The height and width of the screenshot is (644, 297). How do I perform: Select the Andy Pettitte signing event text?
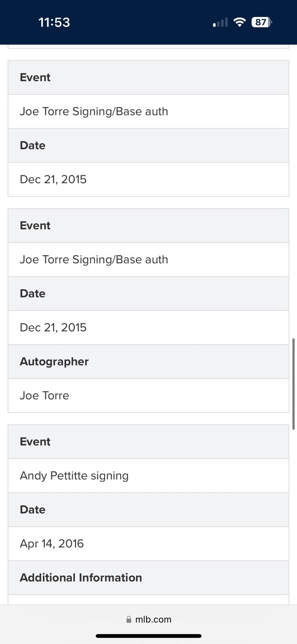point(74,476)
